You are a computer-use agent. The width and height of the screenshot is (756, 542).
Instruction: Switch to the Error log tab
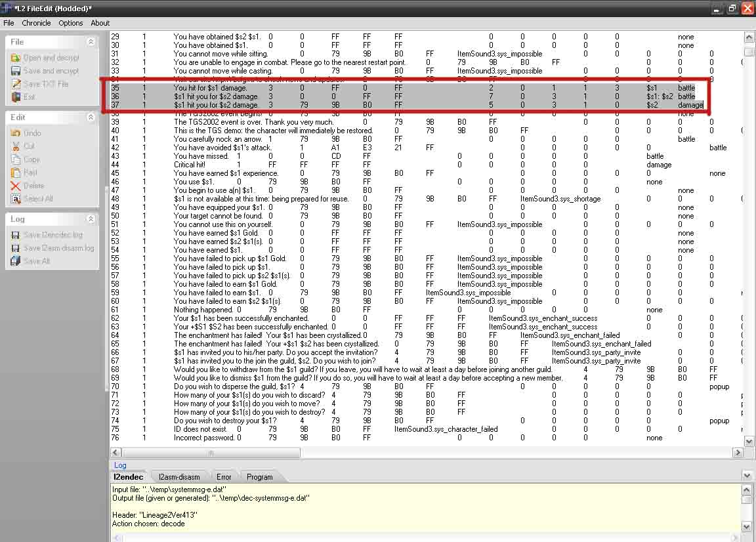(x=224, y=477)
